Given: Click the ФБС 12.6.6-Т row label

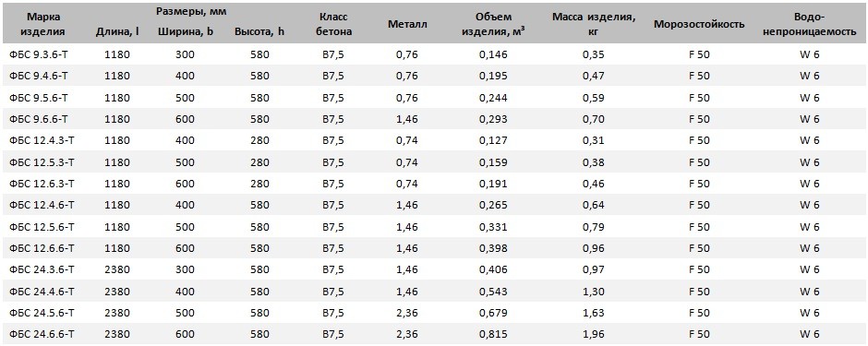Looking at the screenshot, I should coord(42,248).
